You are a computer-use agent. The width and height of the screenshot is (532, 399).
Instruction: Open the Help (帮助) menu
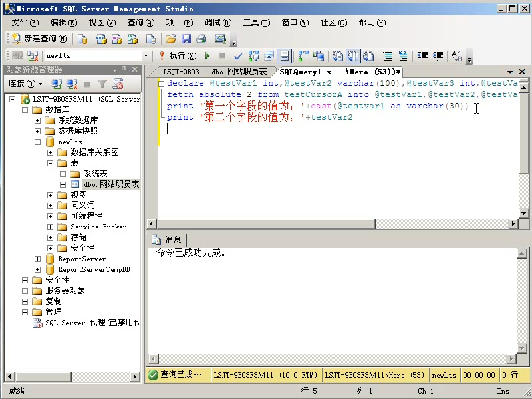click(372, 23)
